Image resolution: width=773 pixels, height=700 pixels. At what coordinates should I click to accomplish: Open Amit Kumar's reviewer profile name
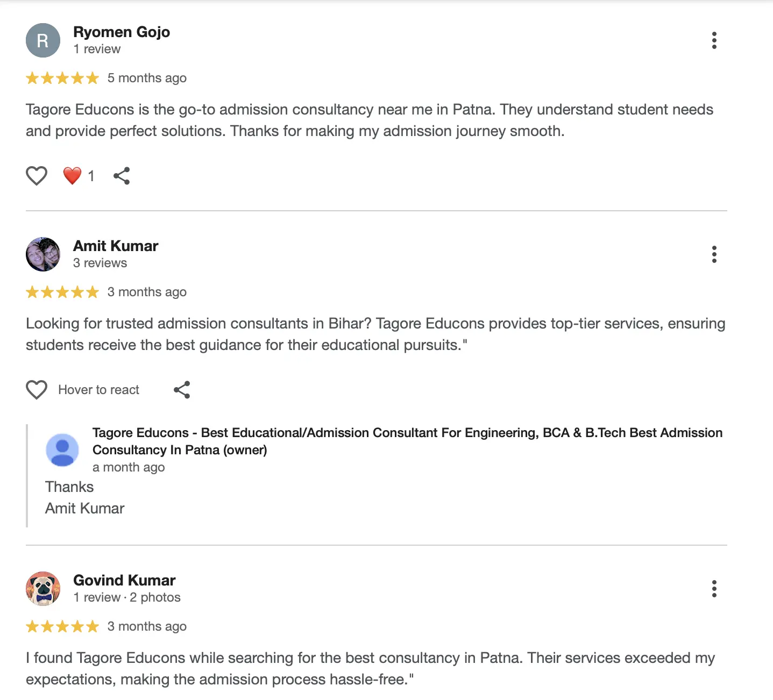pyautogui.click(x=116, y=246)
